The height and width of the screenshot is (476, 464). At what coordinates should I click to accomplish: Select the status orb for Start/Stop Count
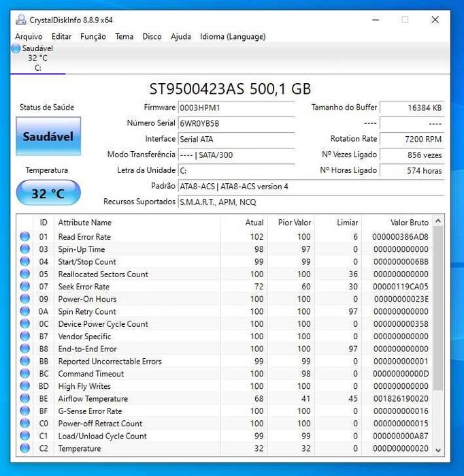pyautogui.click(x=25, y=261)
